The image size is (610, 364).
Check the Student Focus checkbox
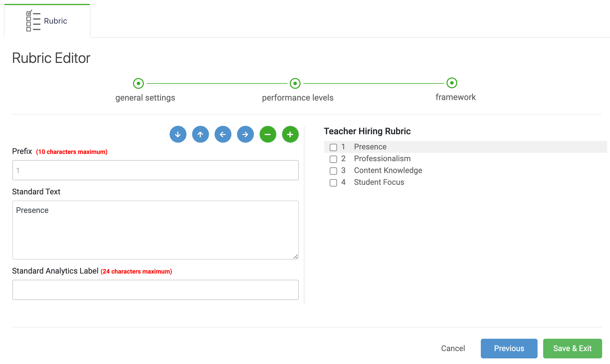pyautogui.click(x=333, y=183)
